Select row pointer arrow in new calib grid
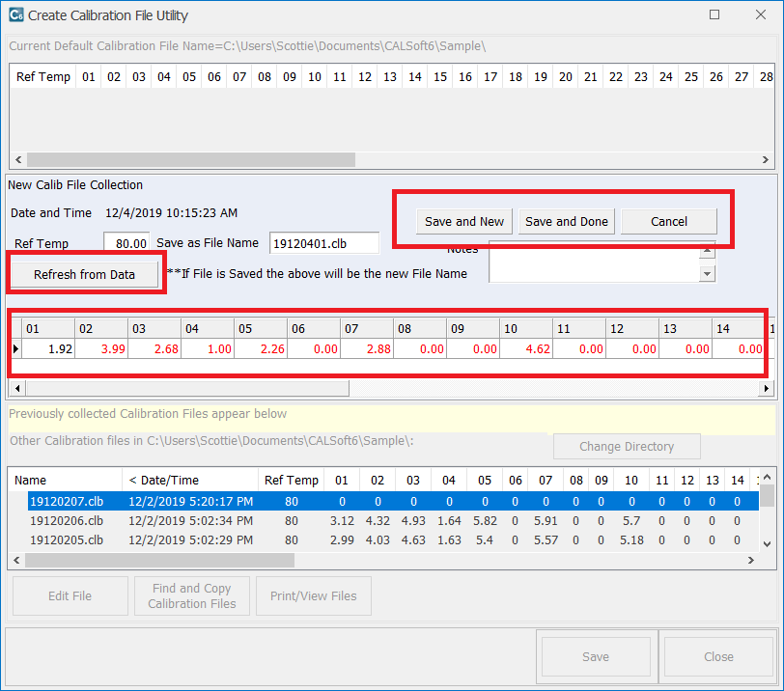Screen dimensions: 784x691 pos(16,348)
